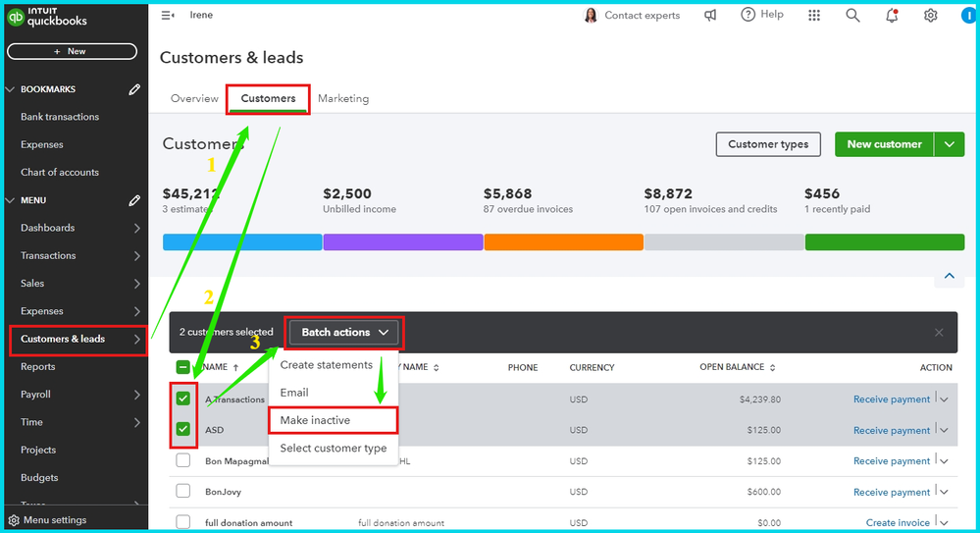Open Menu settings gear icon
This screenshot has height=533, width=980.
pyautogui.click(x=14, y=520)
